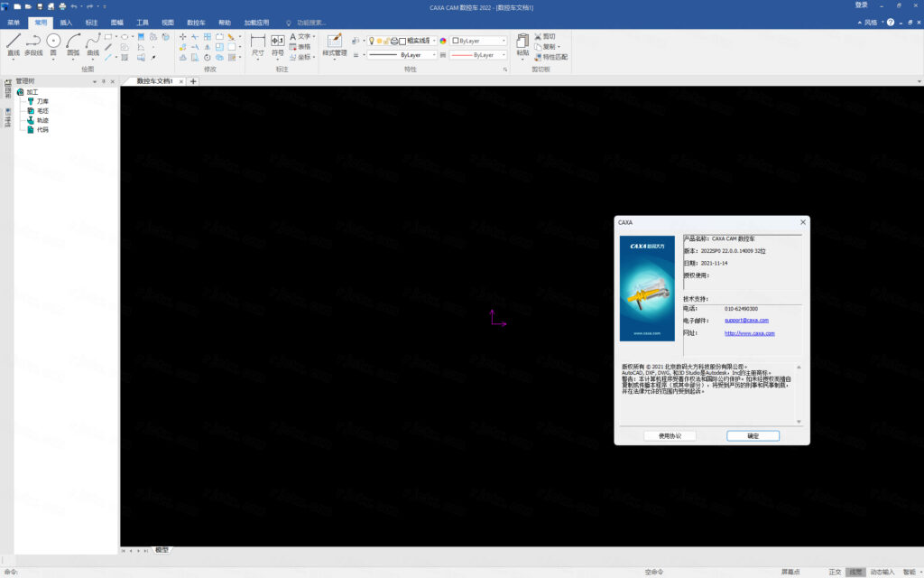This screenshot has width=924, height=578.
Task: Choose the 圆 (circle) drawing tool
Action: [53, 44]
